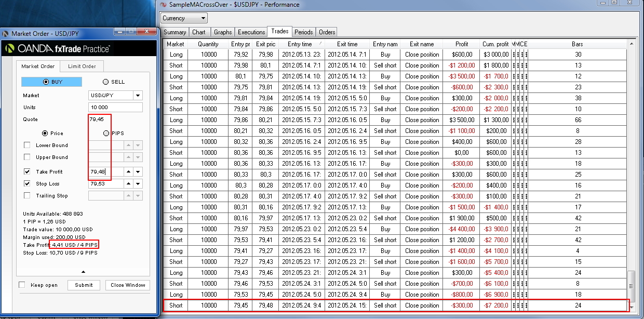
Task: Uncheck the Take Profit checkbox
Action: [27, 171]
